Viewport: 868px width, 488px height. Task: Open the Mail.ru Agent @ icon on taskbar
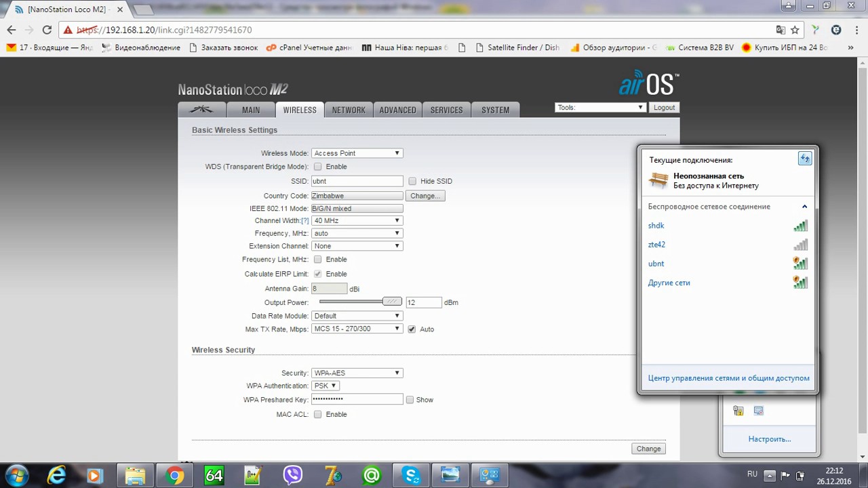coord(371,476)
